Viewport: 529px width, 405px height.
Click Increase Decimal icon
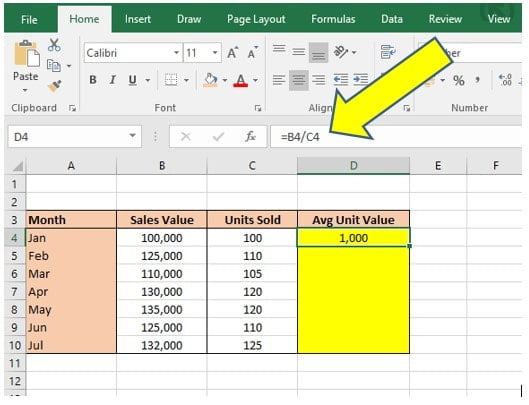click(x=505, y=80)
